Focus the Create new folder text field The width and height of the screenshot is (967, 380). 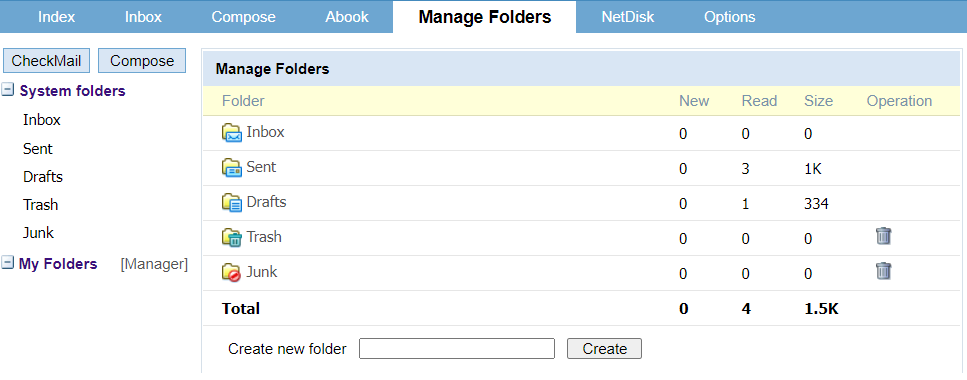[457, 349]
